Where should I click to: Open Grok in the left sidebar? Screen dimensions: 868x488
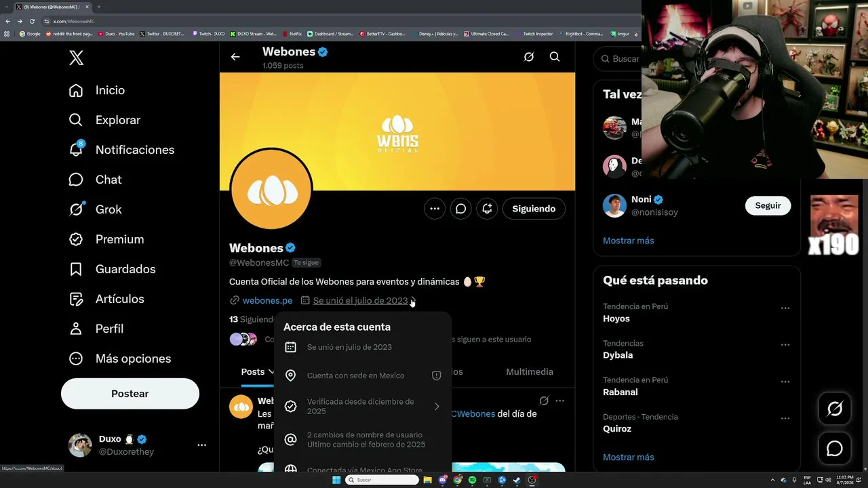96,209
